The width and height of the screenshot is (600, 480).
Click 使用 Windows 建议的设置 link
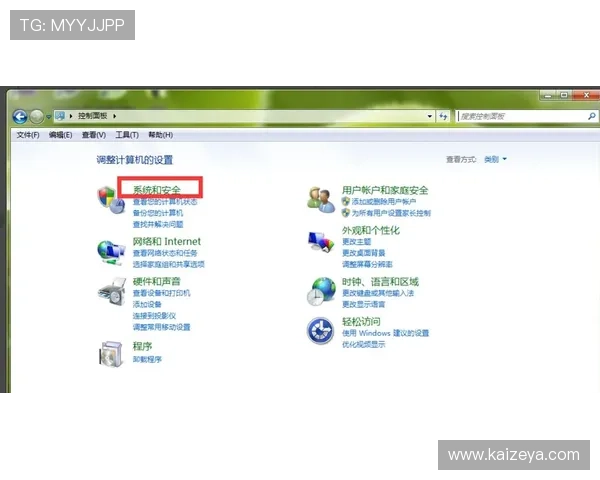385,333
